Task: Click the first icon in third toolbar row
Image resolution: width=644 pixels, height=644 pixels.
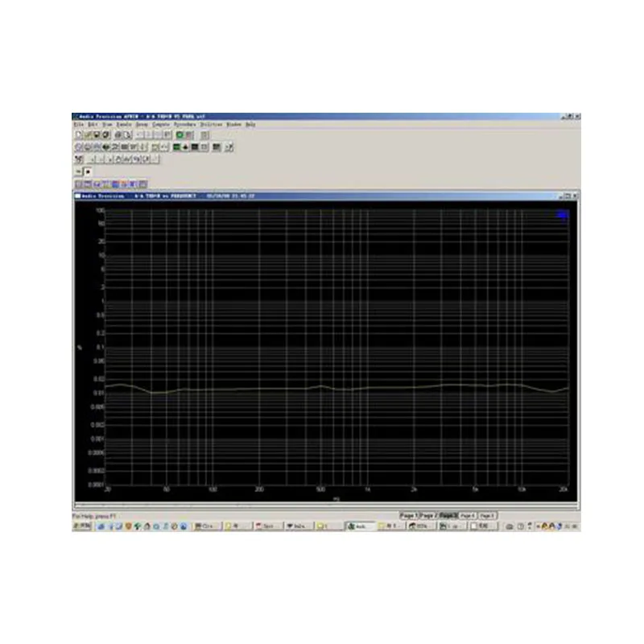Action: pyautogui.click(x=79, y=159)
